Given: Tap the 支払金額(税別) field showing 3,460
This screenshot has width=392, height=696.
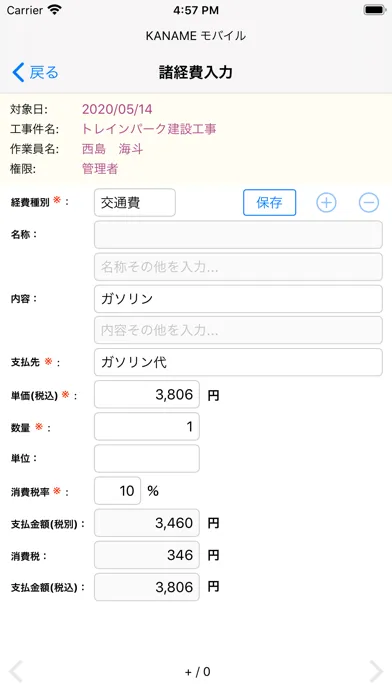Looking at the screenshot, I should [x=147, y=523].
